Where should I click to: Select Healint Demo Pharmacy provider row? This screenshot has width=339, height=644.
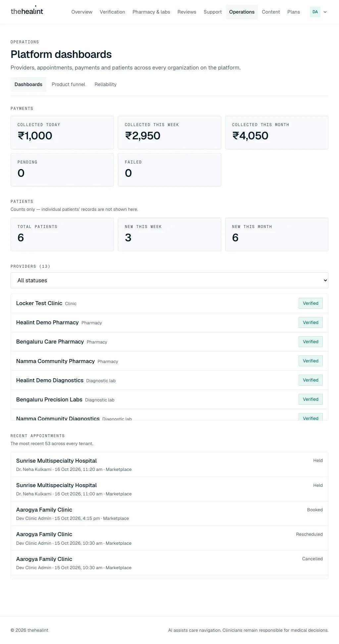pos(169,323)
